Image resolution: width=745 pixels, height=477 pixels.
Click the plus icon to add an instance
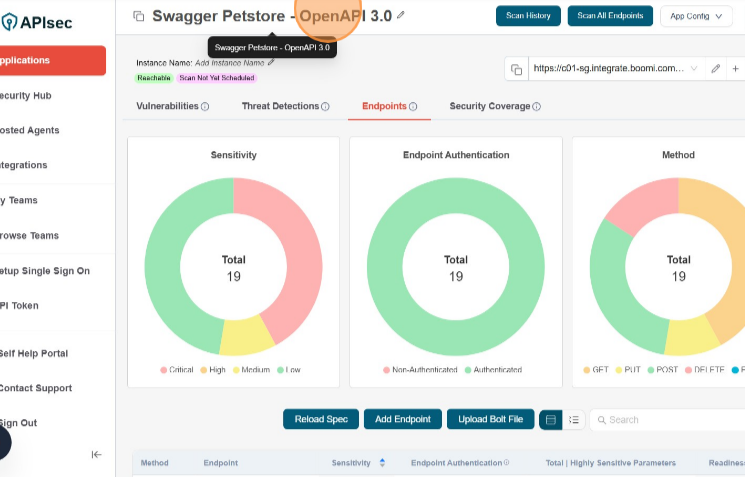736,69
